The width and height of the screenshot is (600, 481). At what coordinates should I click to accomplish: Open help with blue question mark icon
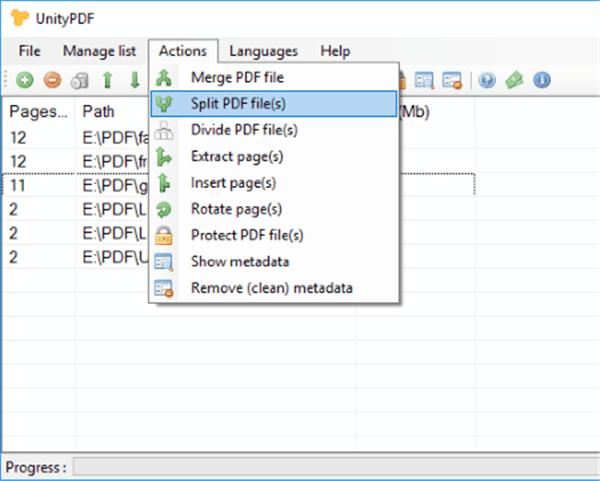[x=487, y=80]
